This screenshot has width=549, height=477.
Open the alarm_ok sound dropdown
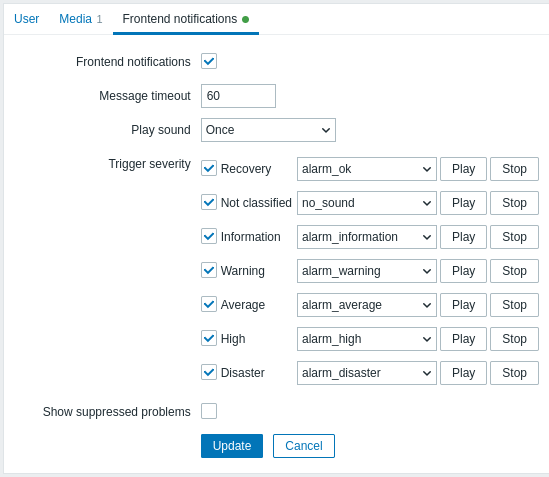[367, 169]
